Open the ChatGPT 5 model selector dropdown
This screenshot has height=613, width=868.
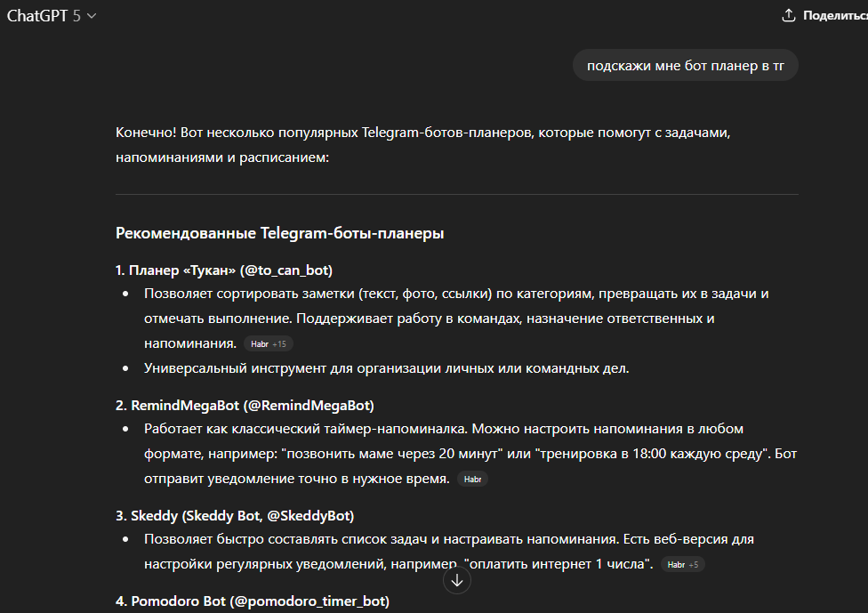pos(52,16)
